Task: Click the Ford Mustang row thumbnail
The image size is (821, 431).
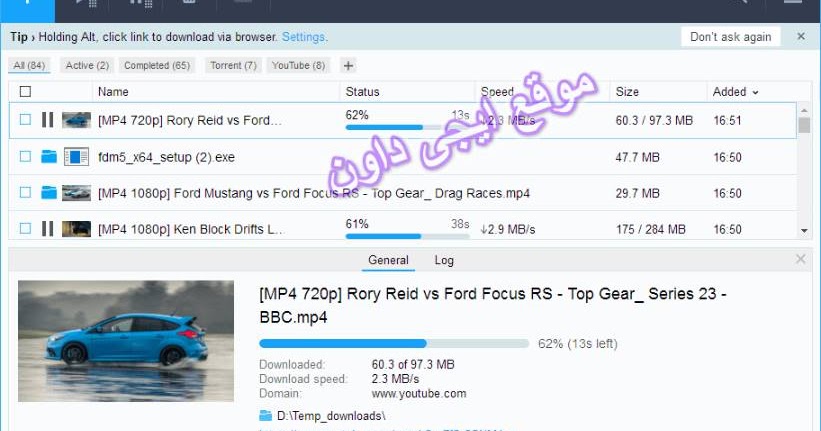Action: (x=76, y=193)
